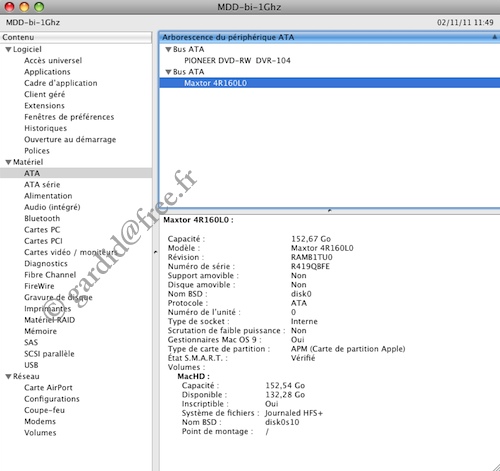500x471 pixels.
Task: Collapse the second Bus ATA triangle
Action: [169, 72]
